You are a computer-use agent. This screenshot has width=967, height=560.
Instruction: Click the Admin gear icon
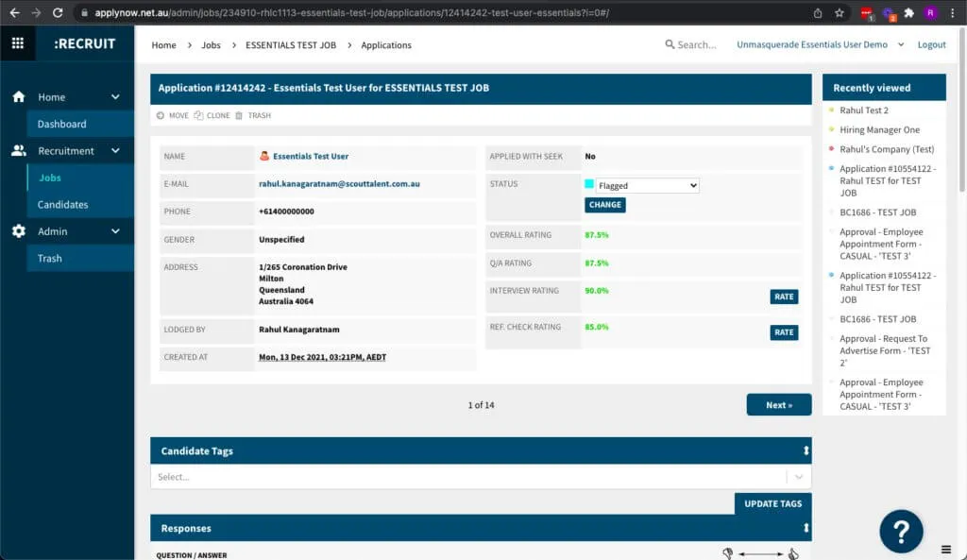19,231
